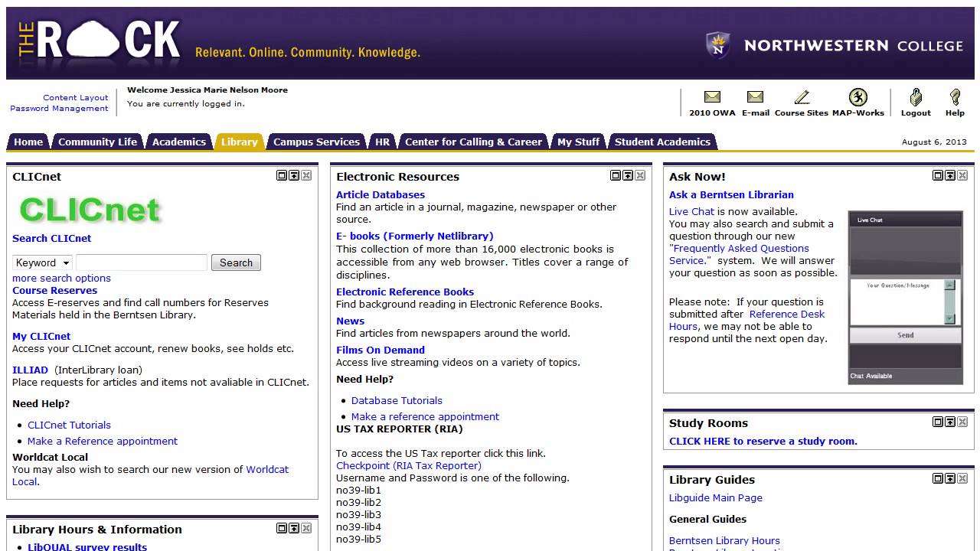
Task: Collapse the Study Rooms panel
Action: 950,422
